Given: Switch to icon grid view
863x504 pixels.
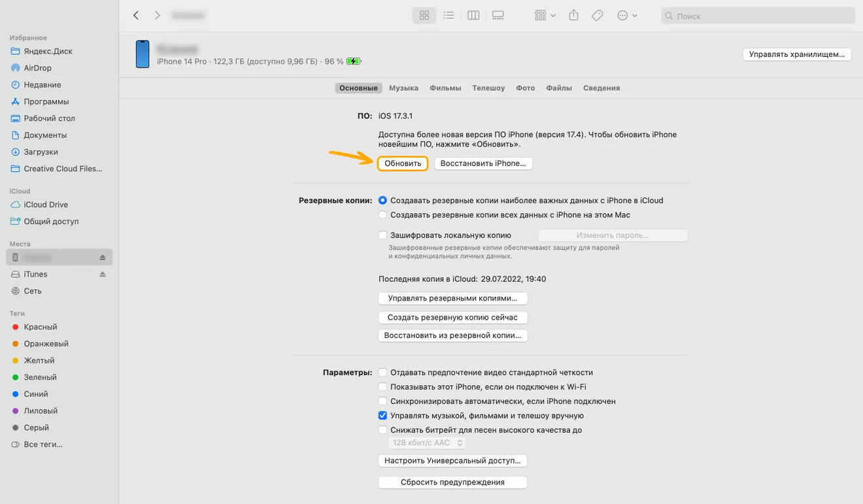Looking at the screenshot, I should (x=424, y=15).
